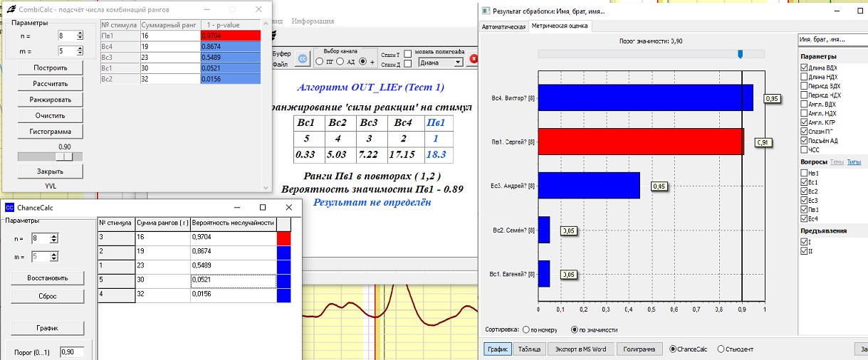Check the Нв1 question checkbox
This screenshot has height=360, width=868.
[x=805, y=173]
